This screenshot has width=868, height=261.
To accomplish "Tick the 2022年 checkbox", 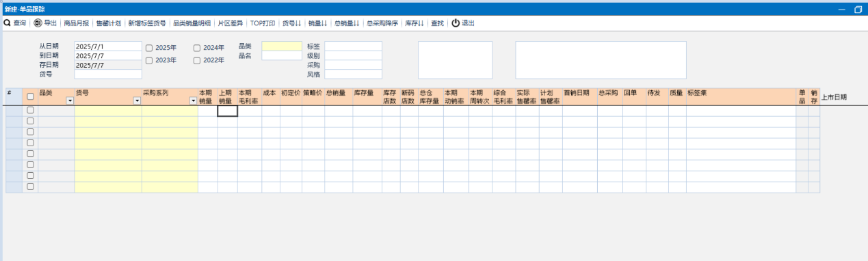I will [x=197, y=60].
